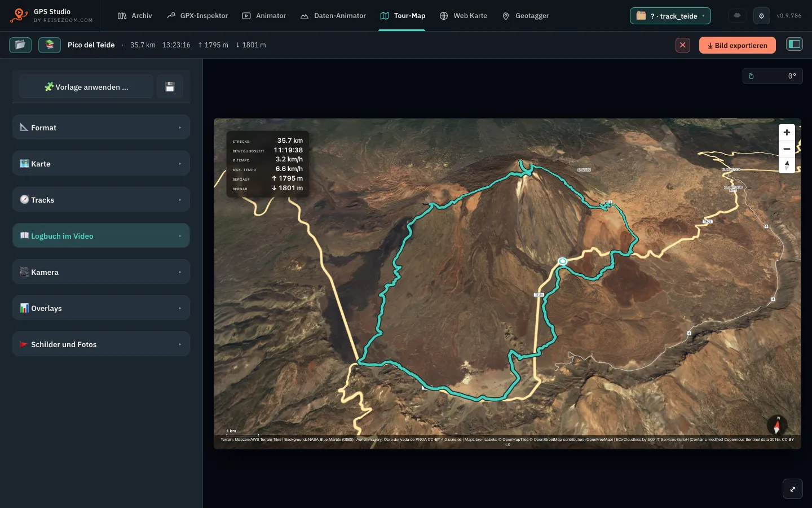Click the red X close track button
The height and width of the screenshot is (508, 812).
tap(683, 45)
